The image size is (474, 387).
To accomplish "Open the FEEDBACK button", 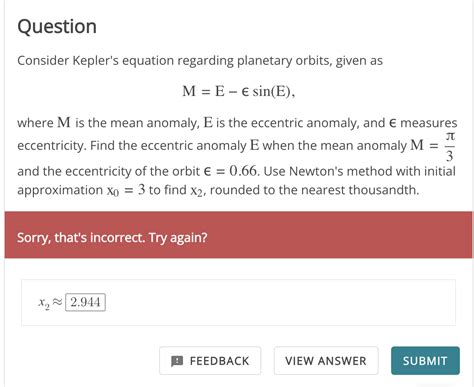I will pyautogui.click(x=210, y=361).
